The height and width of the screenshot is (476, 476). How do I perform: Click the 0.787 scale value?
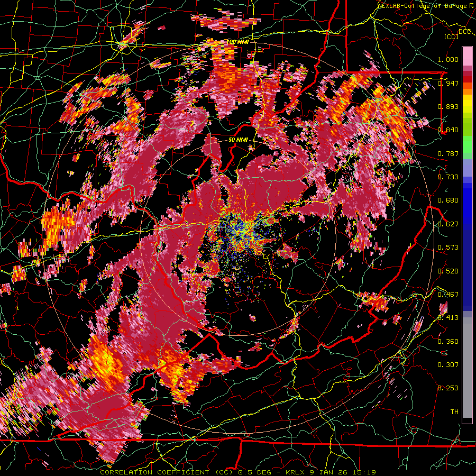point(448,153)
